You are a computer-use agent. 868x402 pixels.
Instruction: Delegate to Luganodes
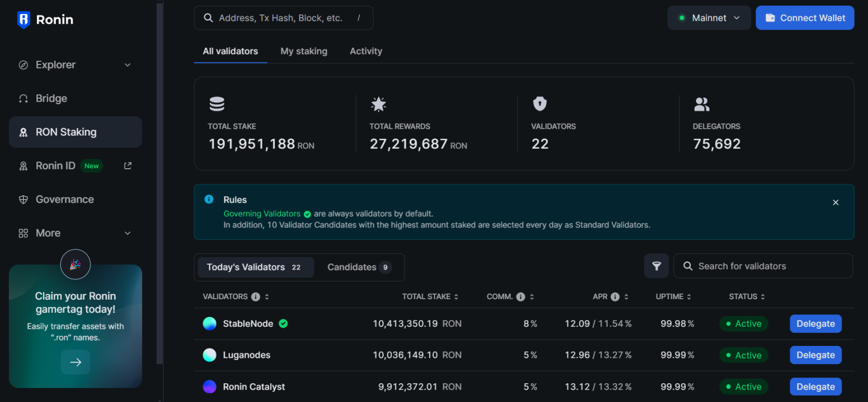[816, 355]
